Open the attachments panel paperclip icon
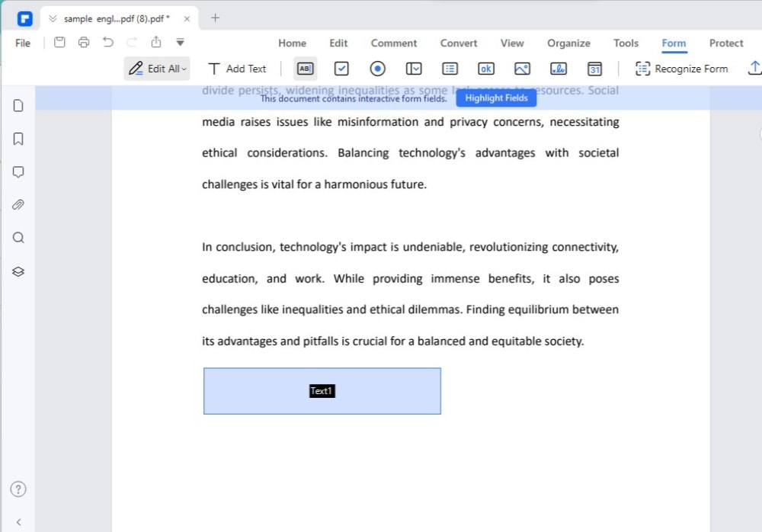 pyautogui.click(x=18, y=205)
